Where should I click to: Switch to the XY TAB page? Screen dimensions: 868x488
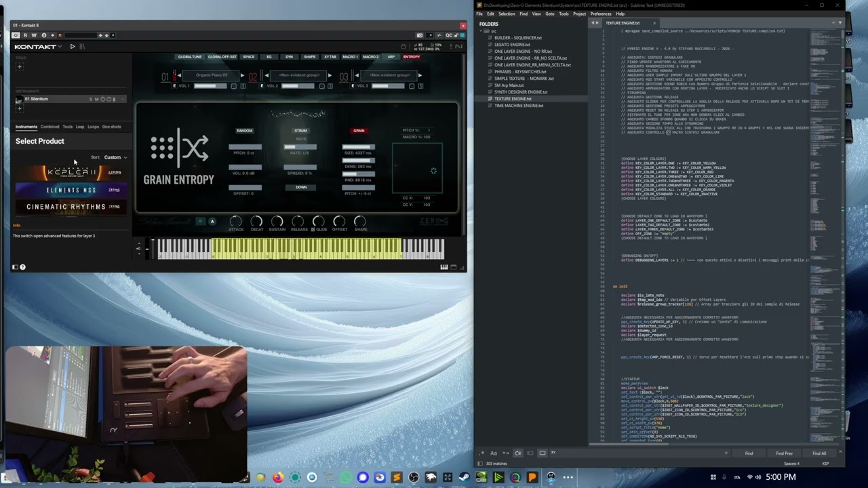pyautogui.click(x=330, y=57)
